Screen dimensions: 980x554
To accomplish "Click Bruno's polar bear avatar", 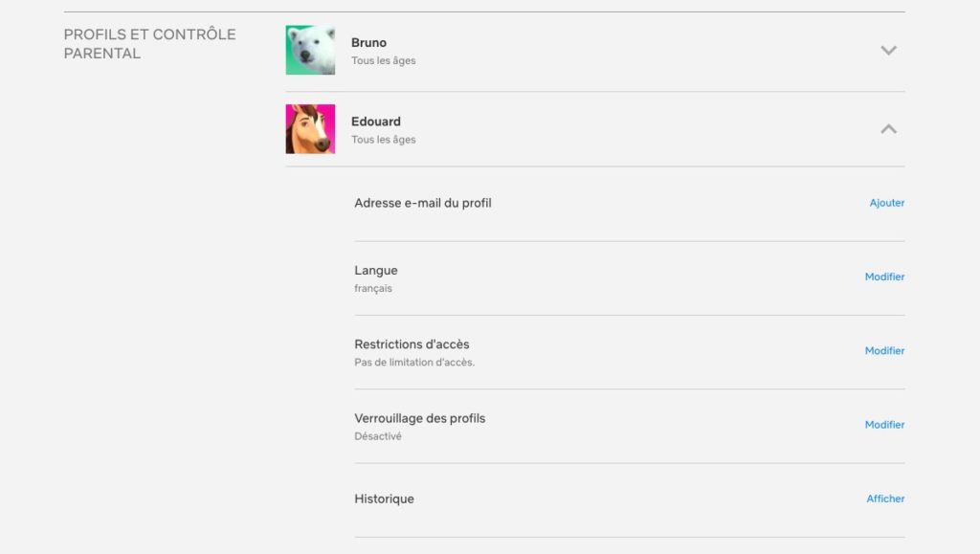I will click(x=310, y=50).
